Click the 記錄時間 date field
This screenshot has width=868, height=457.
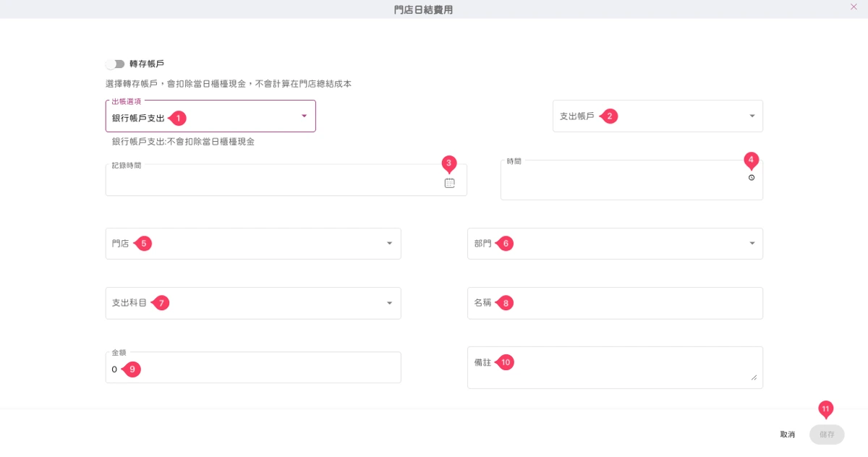(286, 180)
